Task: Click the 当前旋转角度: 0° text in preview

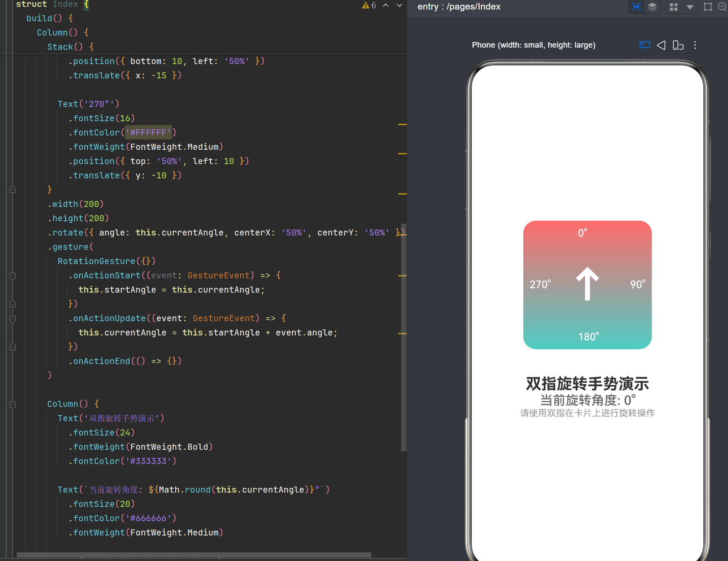Action: 588,400
